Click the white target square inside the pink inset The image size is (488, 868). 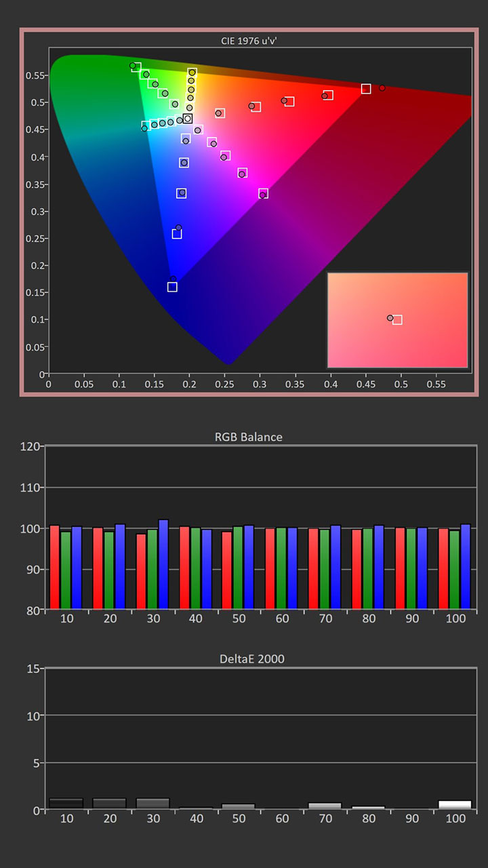tap(397, 320)
